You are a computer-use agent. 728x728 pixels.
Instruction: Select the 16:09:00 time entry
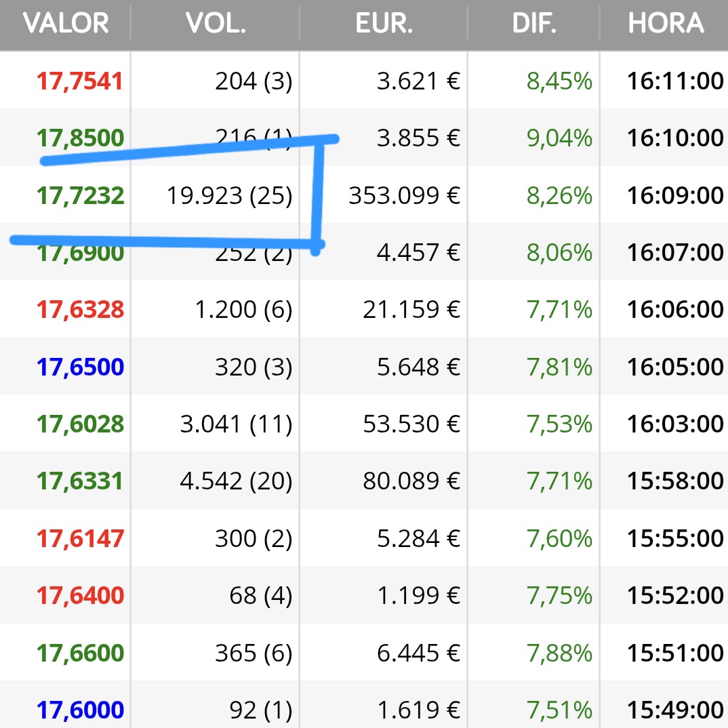pyautogui.click(x=675, y=195)
